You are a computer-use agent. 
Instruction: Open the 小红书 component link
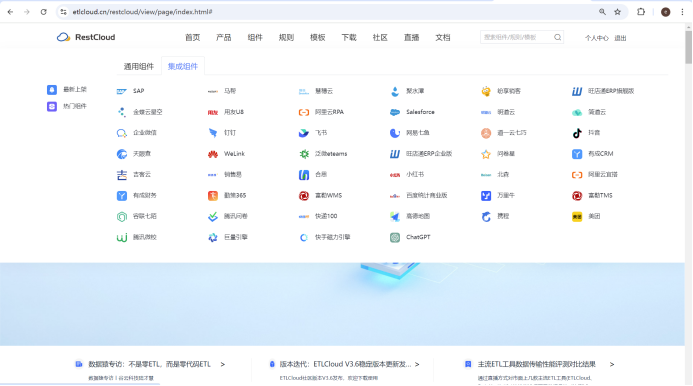tap(415, 175)
